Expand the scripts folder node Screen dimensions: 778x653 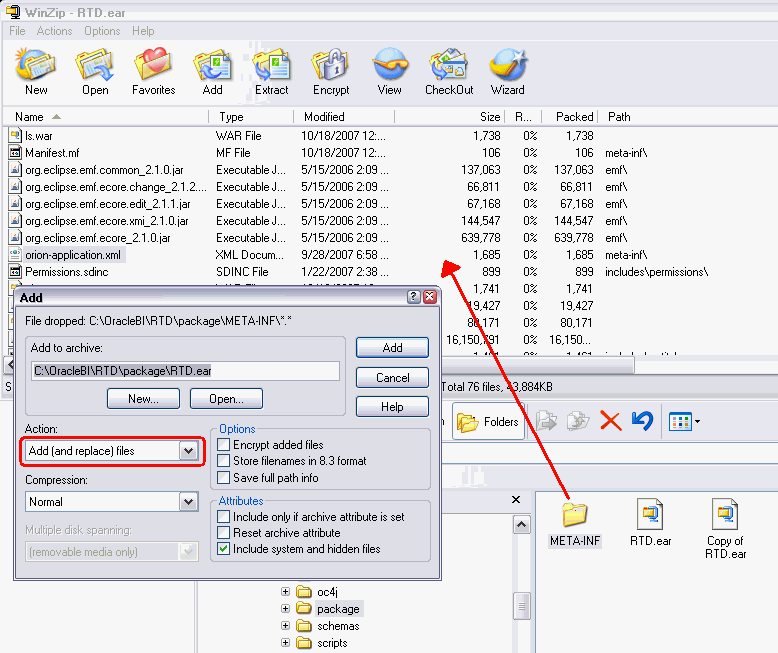285,643
